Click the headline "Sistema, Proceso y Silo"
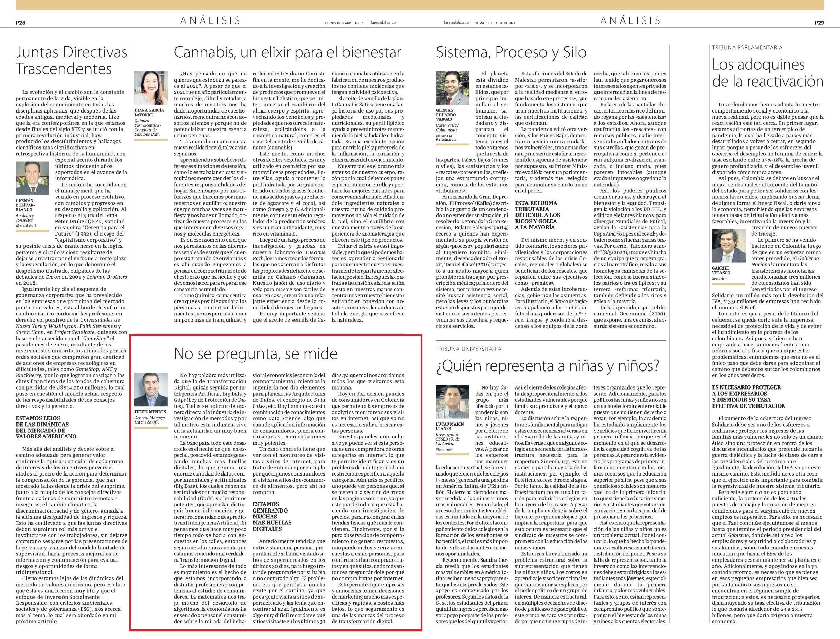Image resolution: width=840 pixels, height=639 pixels. click(511, 53)
